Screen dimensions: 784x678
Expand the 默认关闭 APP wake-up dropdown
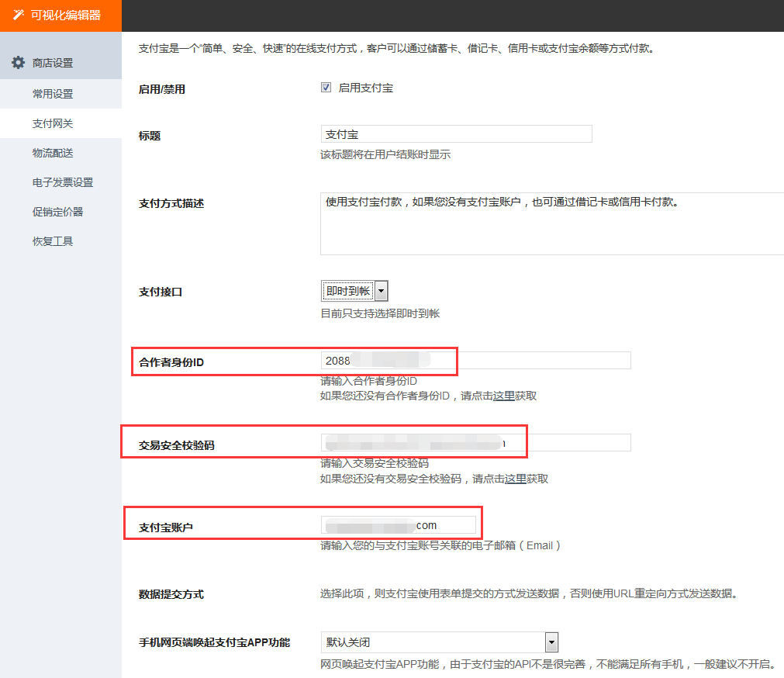(x=440, y=642)
